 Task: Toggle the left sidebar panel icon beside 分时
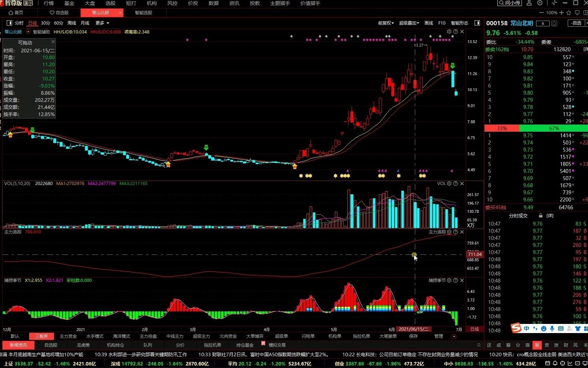(9, 23)
